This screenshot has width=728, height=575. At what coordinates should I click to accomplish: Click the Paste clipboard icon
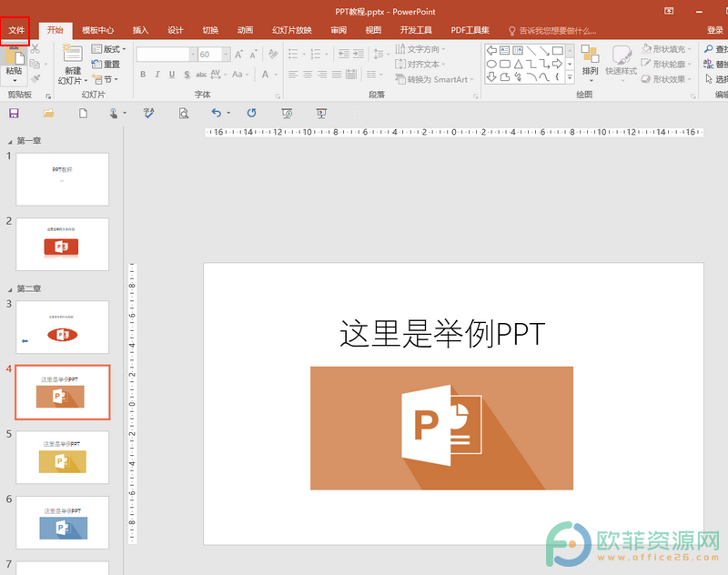pos(14,55)
